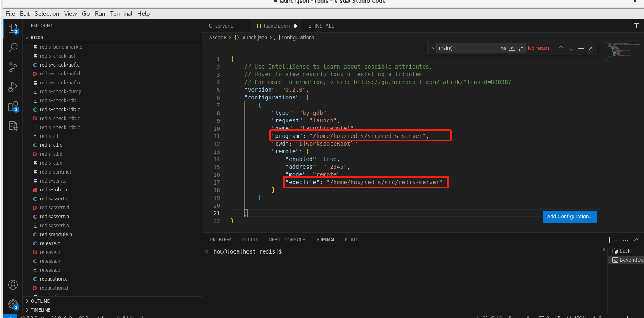Open redis-cli.c in the explorer
Image resolution: width=644 pixels, height=318 pixels.
point(51,145)
